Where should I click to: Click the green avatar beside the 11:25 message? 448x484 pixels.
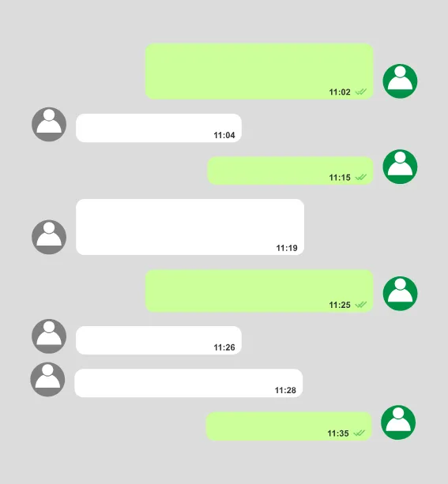coord(400,294)
